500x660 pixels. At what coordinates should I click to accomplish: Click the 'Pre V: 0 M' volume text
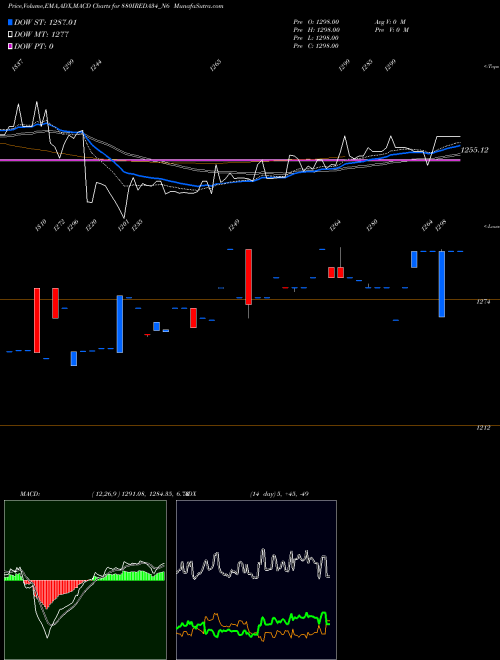tap(391, 30)
